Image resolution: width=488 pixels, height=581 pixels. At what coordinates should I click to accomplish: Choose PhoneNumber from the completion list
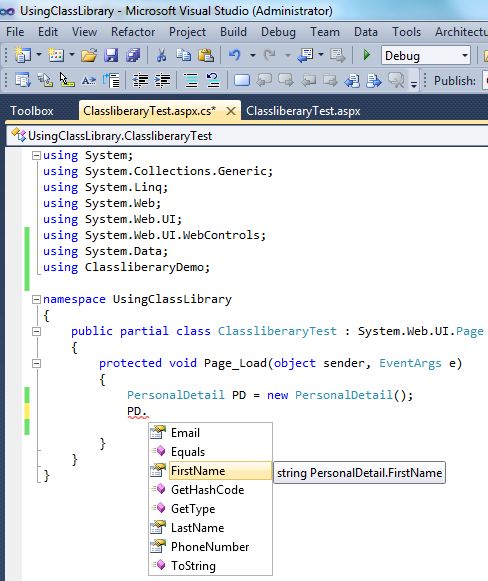210,547
